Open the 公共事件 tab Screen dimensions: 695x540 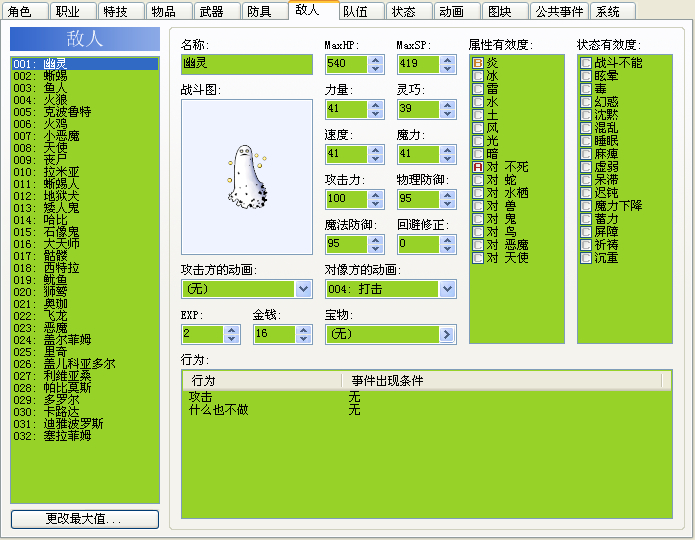pyautogui.click(x=558, y=12)
